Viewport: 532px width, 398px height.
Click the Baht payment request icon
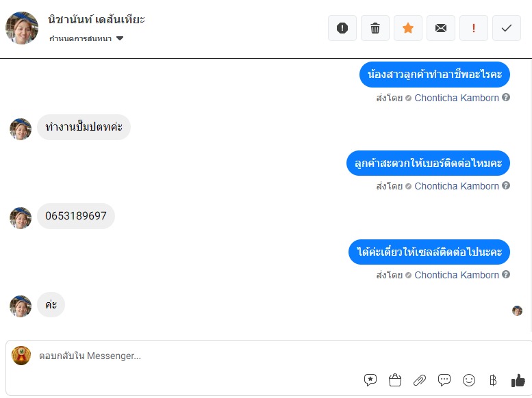pyautogui.click(x=493, y=380)
